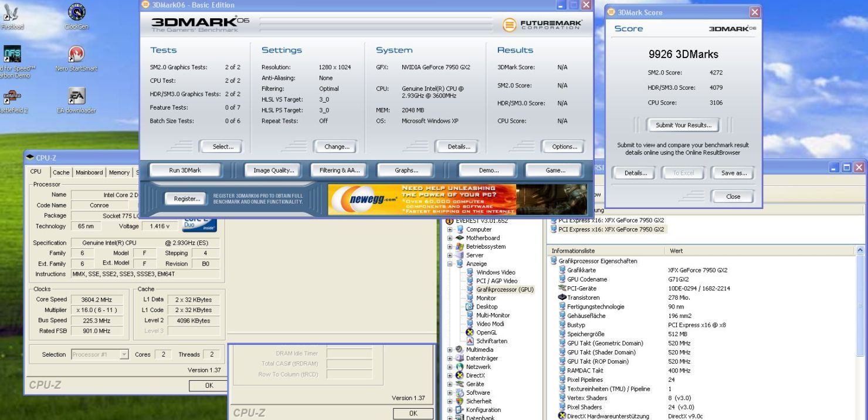The width and height of the screenshot is (868, 420).
Task: Click the Software icon in EVEREST tree
Action: click(x=460, y=393)
